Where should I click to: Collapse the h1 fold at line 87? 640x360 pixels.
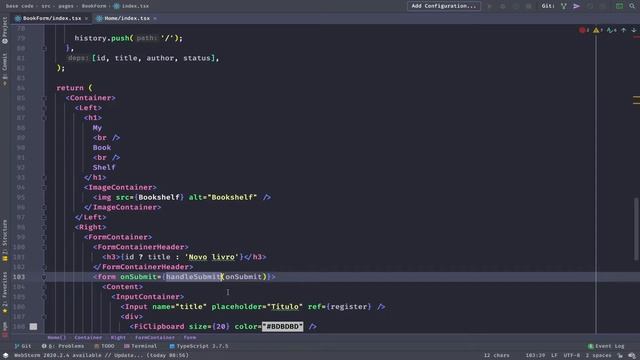click(44, 118)
